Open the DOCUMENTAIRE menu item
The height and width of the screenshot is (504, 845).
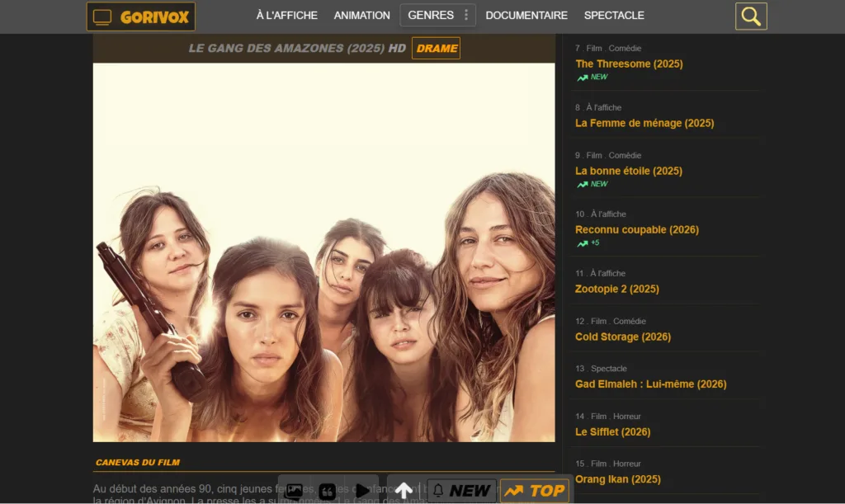tap(526, 15)
